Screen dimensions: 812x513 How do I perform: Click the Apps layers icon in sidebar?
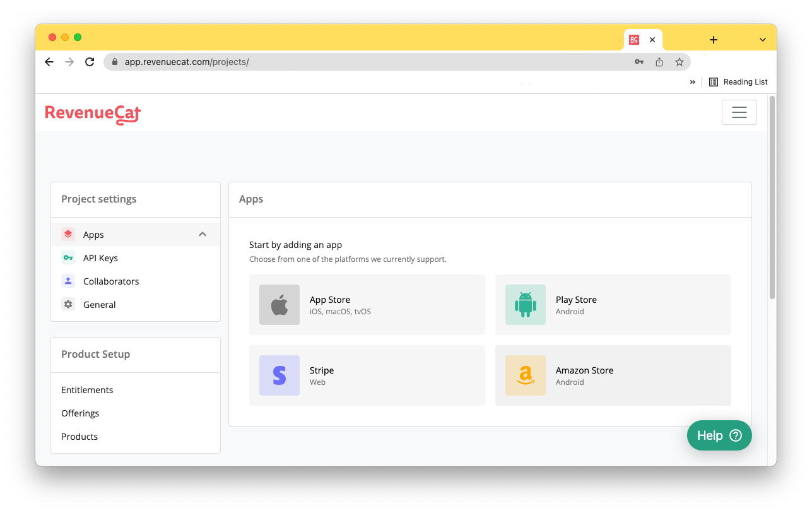coord(68,234)
